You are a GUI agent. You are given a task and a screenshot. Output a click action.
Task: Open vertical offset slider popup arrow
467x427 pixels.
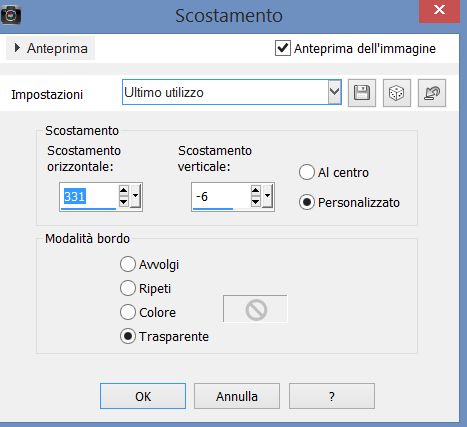pyautogui.click(x=267, y=196)
